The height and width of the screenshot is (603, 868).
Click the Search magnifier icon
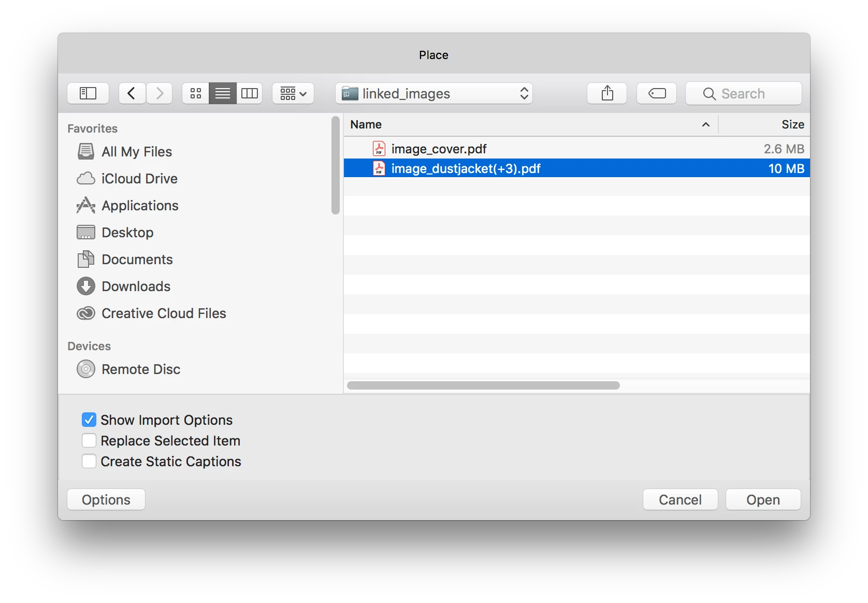709,94
